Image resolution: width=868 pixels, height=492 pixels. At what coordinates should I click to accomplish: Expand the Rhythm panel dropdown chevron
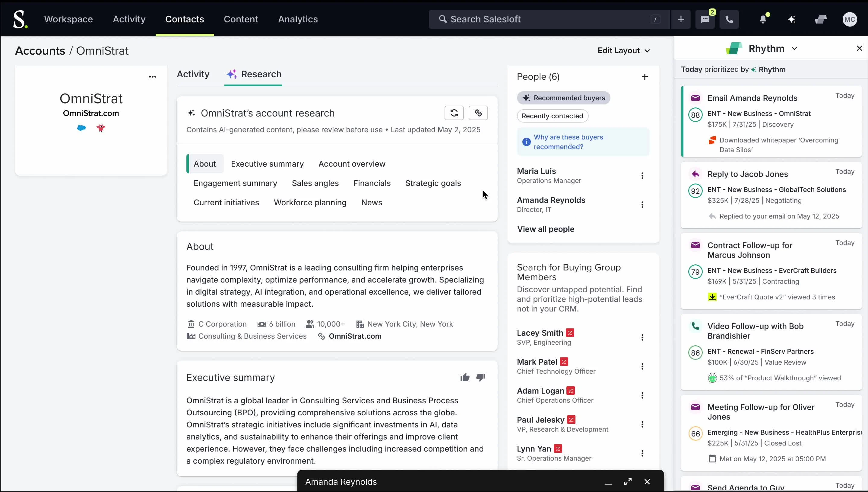click(794, 49)
